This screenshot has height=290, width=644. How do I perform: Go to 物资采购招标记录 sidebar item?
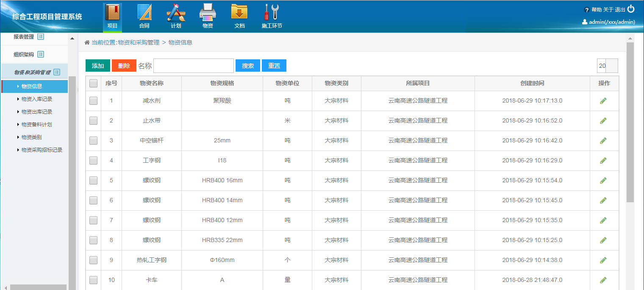click(42, 150)
